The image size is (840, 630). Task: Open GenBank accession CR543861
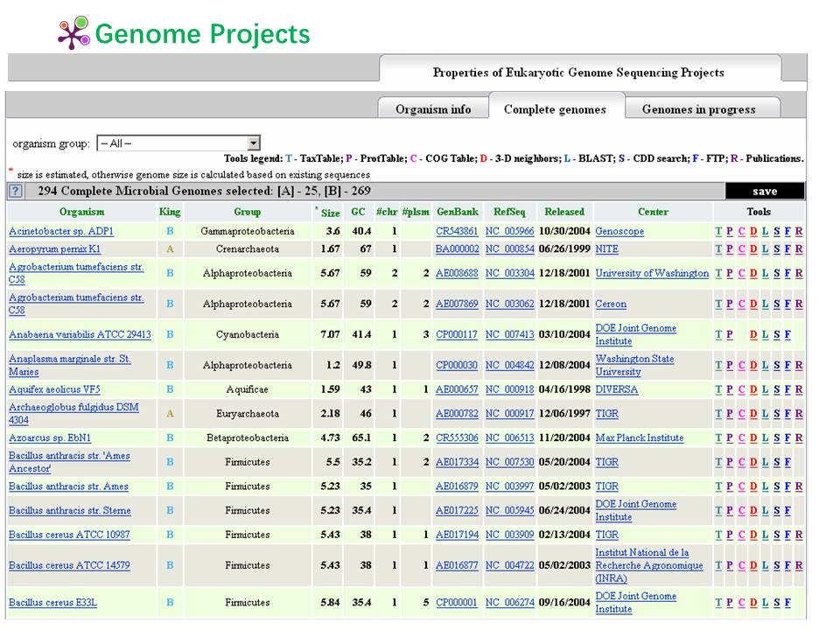(x=457, y=232)
